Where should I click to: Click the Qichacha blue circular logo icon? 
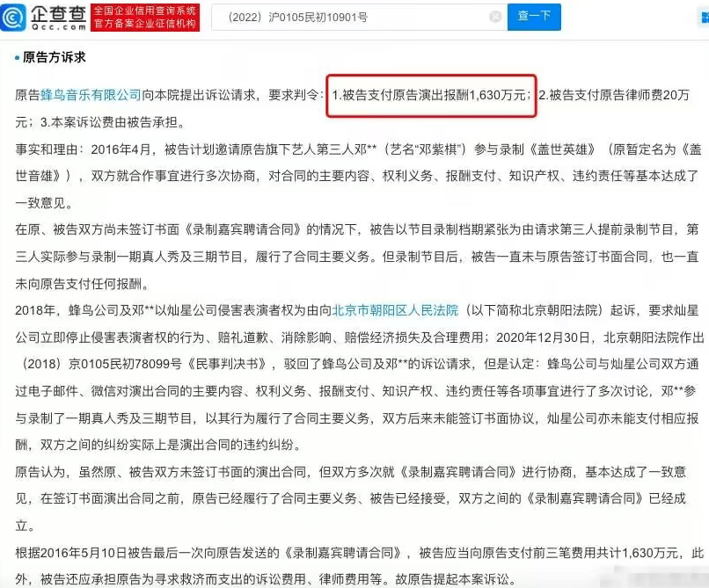coord(13,18)
